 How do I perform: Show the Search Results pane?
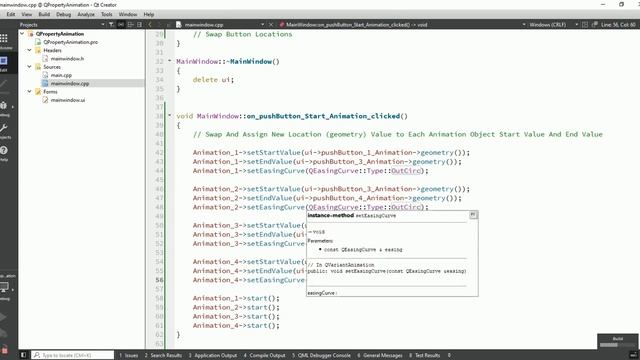163,355
